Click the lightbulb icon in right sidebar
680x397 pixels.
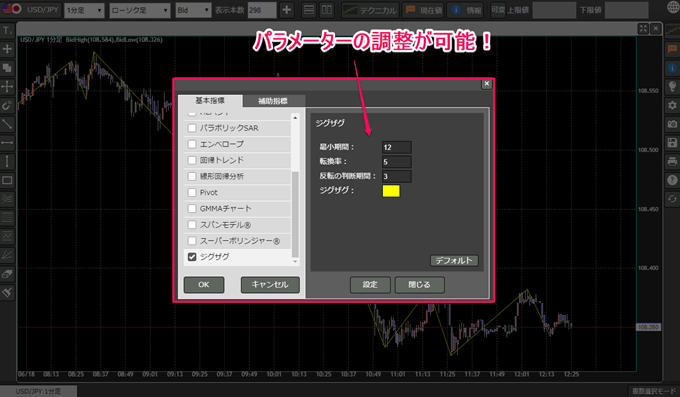click(x=672, y=87)
